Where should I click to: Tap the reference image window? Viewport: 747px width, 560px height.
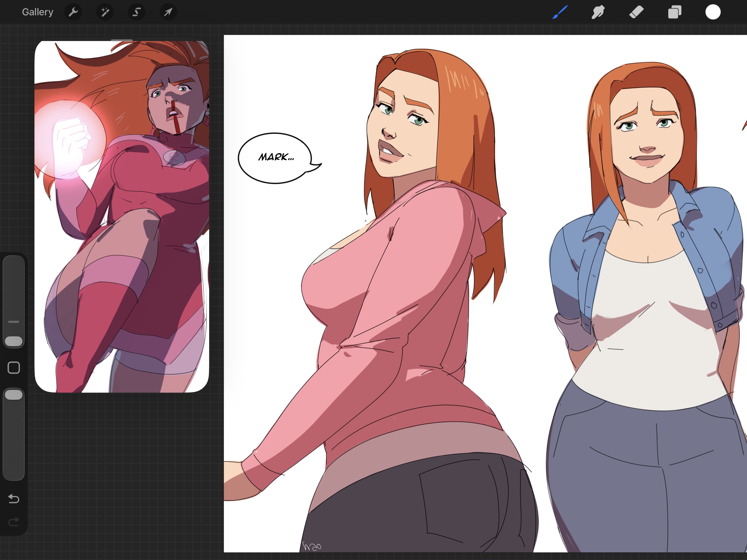(122, 216)
